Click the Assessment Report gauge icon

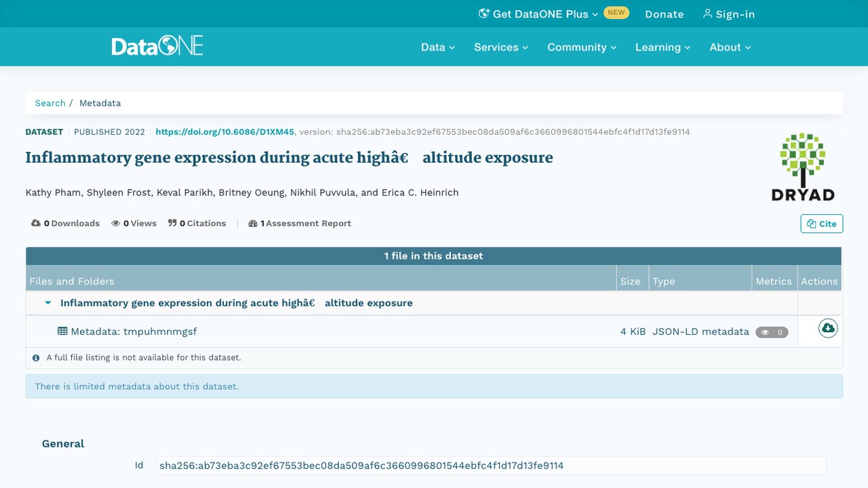tap(253, 223)
